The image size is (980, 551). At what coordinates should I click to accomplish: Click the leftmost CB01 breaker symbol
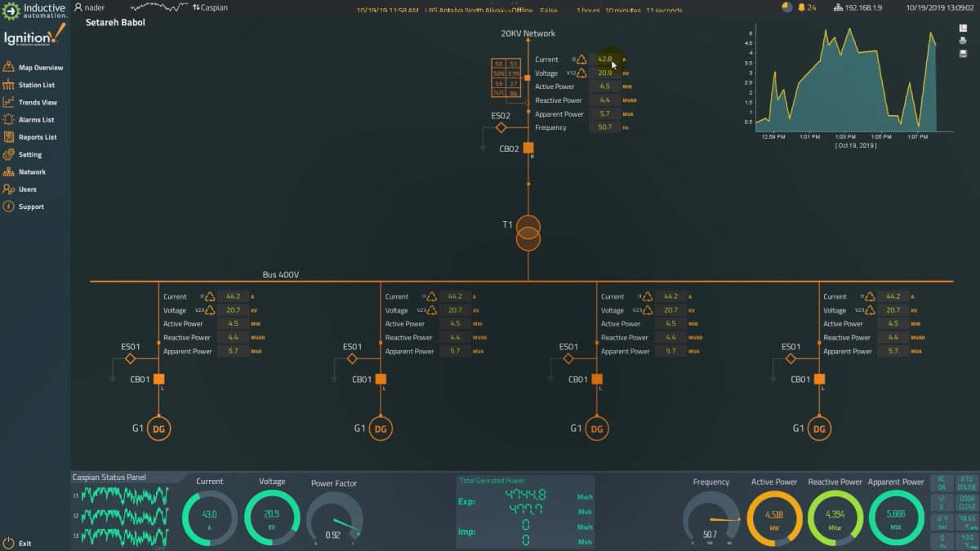tap(159, 379)
